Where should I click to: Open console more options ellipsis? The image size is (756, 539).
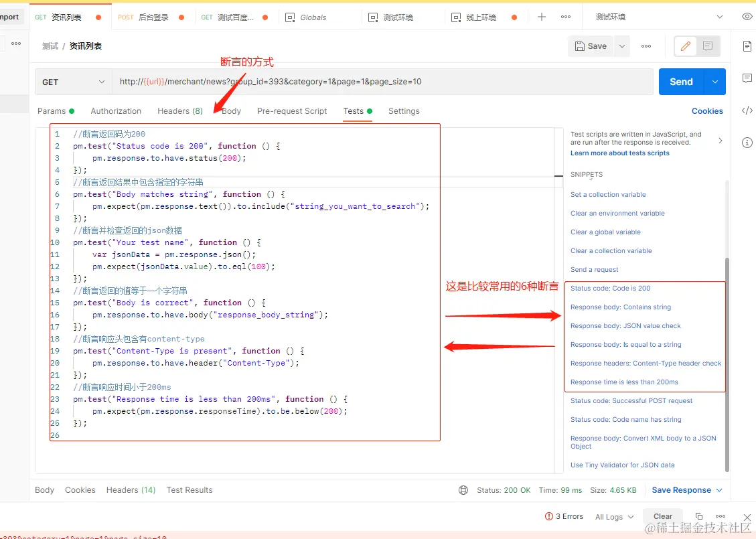click(x=721, y=516)
